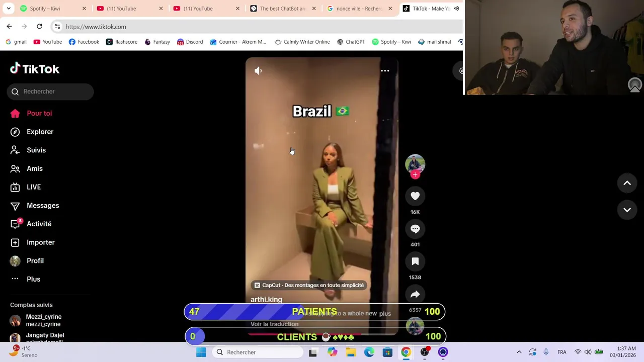
Task: Close the nonce ville tab
Action: 390,9
